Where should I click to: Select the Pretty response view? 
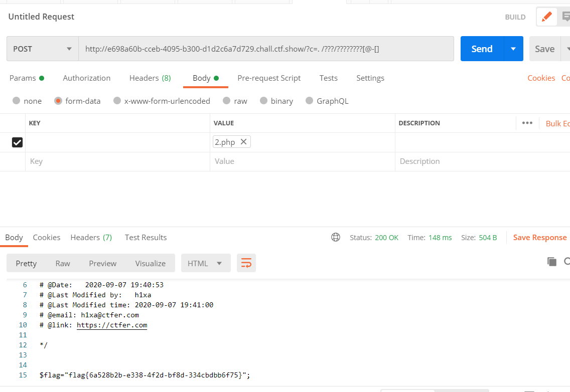pos(26,263)
